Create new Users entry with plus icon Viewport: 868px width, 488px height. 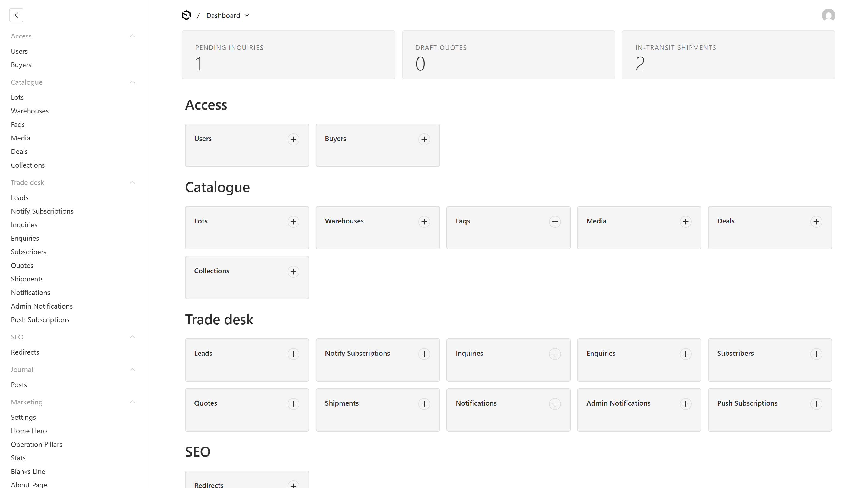(293, 139)
